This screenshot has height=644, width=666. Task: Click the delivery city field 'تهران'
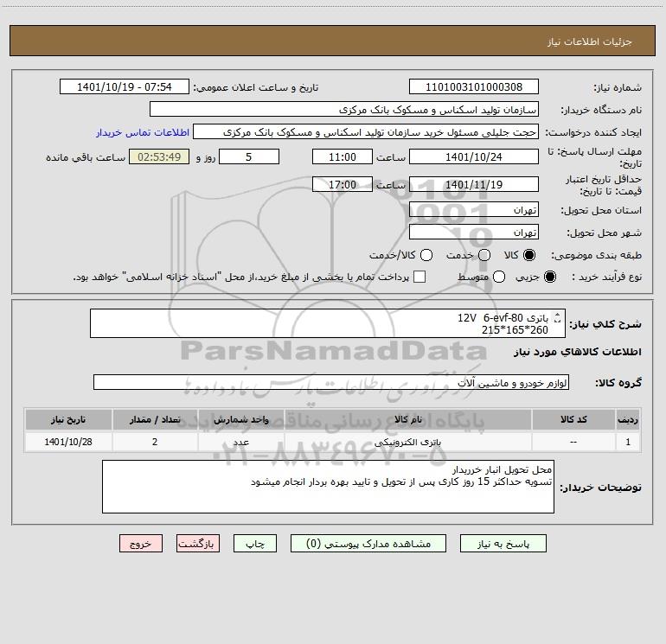pyautogui.click(x=474, y=232)
